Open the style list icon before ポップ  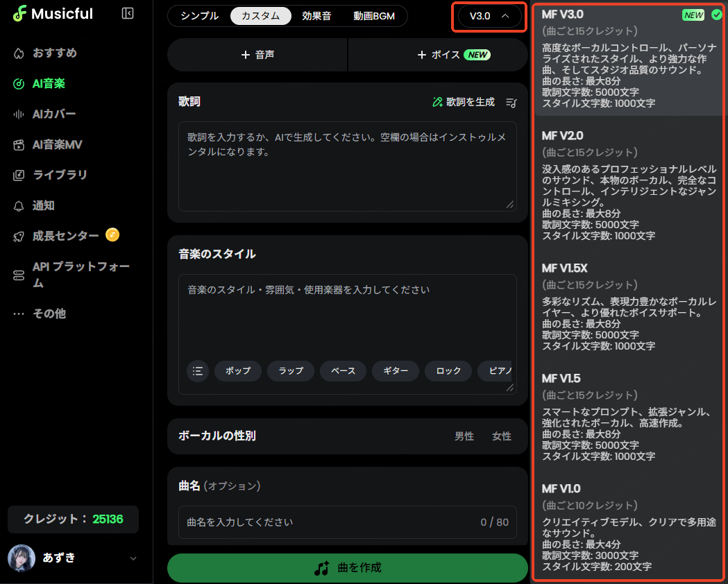tap(198, 371)
